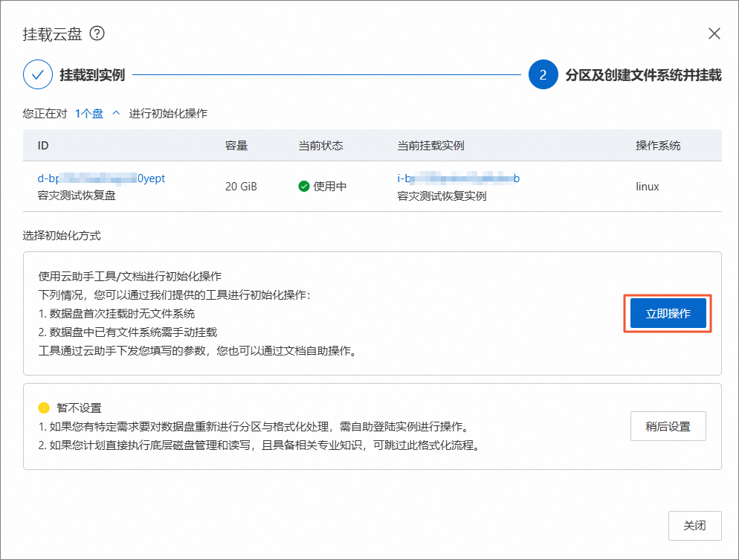Collapse the disk list chevron next to 1个盘
The width and height of the screenshot is (739, 560).
(x=117, y=113)
